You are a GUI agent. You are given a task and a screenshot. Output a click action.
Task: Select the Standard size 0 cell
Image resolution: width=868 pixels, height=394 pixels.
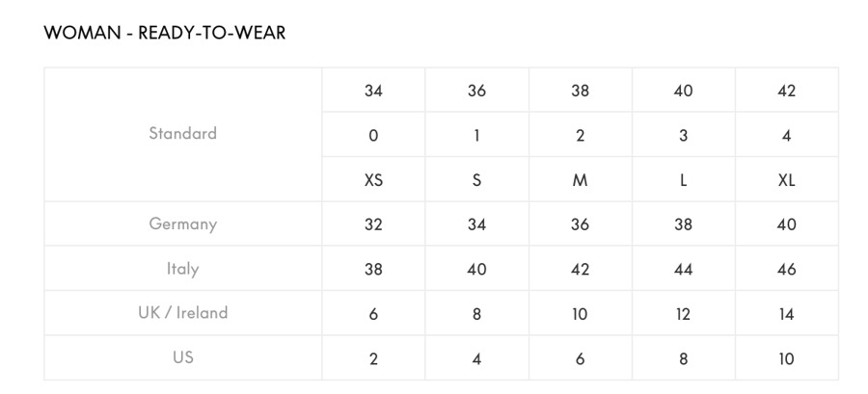coord(373,136)
